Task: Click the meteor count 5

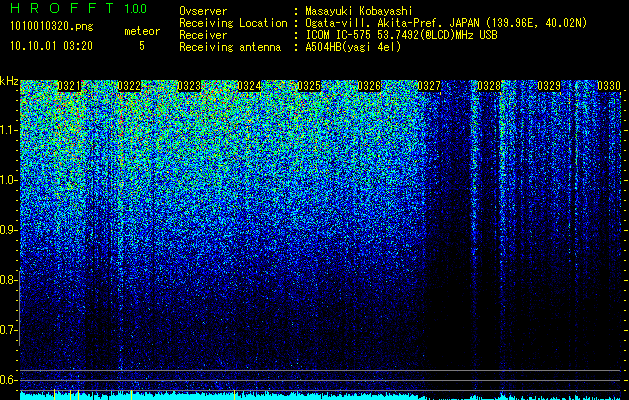Action: click(x=142, y=46)
